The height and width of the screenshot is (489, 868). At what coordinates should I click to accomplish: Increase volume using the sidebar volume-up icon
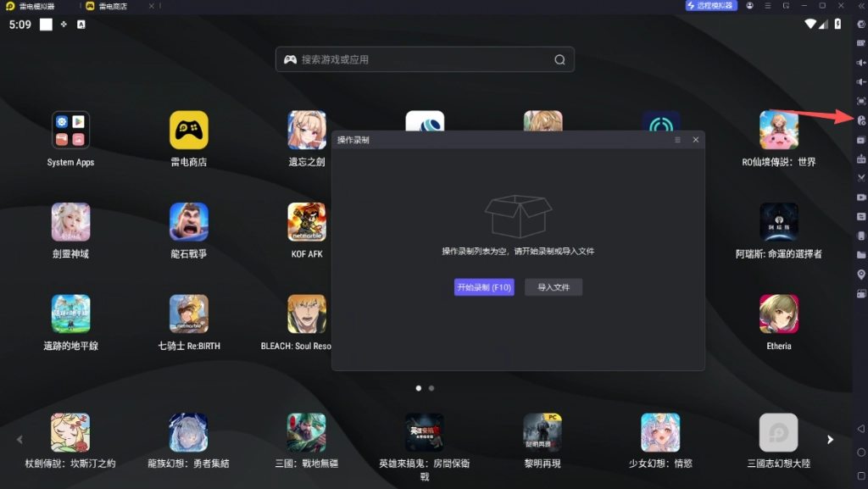[860, 62]
